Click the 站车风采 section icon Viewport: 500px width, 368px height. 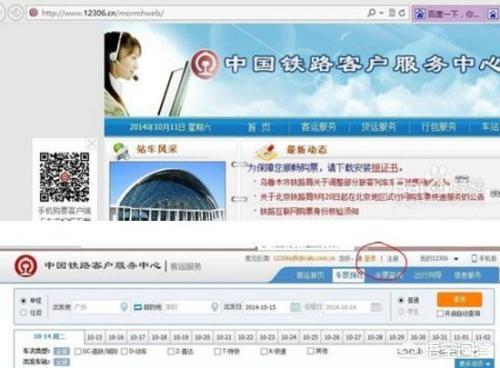121,151
